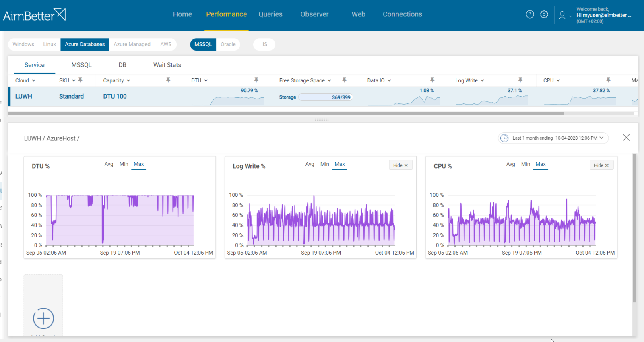Viewport: 644px width, 342px height.
Task: Open the settings gear icon
Action: point(544,14)
